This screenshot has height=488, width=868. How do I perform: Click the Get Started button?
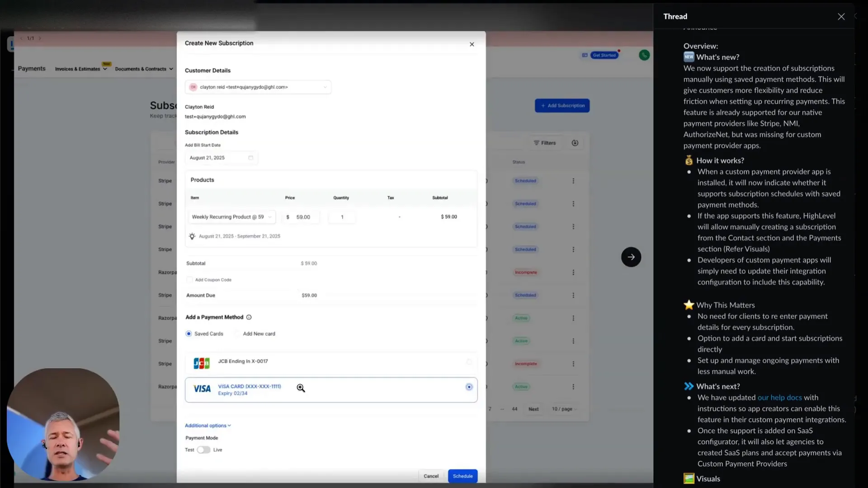[x=604, y=55]
